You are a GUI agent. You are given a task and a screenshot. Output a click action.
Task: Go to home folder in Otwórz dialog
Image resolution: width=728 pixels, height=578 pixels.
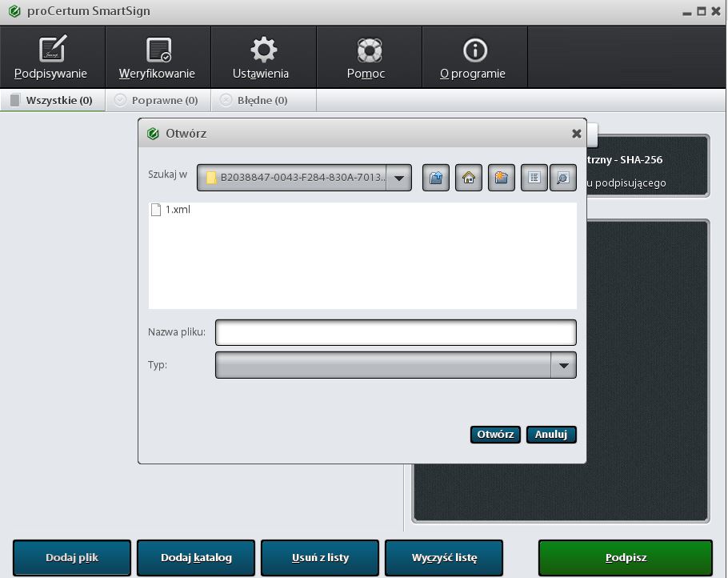click(x=469, y=178)
